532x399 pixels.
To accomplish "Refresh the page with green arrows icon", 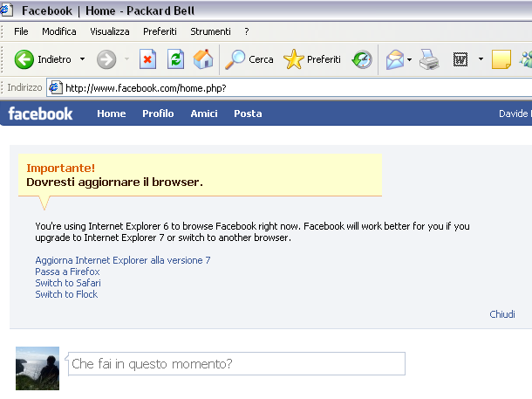I will pos(176,59).
